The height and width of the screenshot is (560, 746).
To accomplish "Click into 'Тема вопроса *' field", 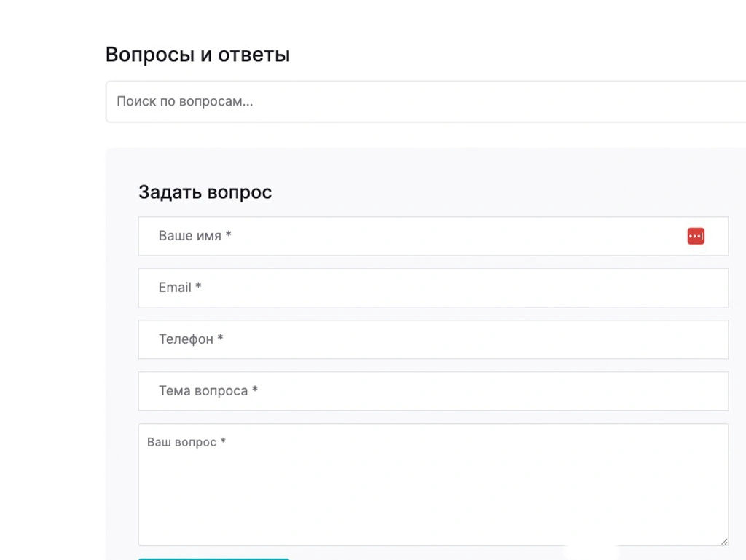I will click(x=433, y=391).
